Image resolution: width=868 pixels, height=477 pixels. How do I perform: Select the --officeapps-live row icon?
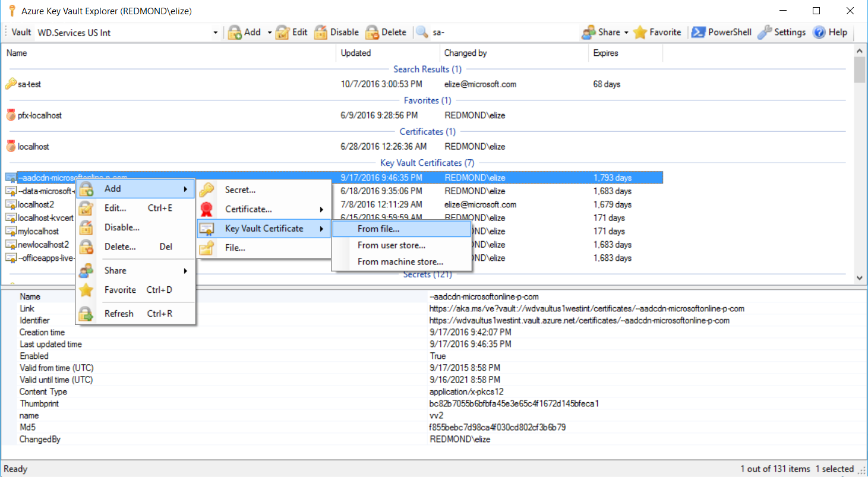(x=11, y=258)
